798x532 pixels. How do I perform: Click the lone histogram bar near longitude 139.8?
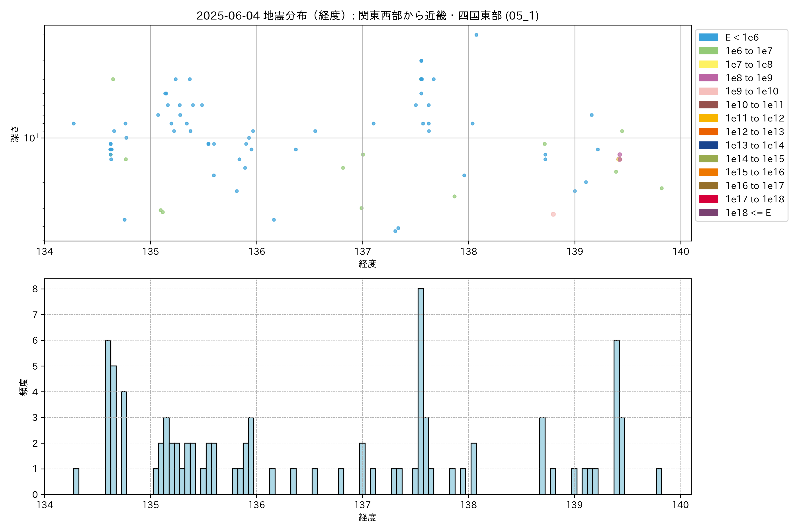[659, 481]
